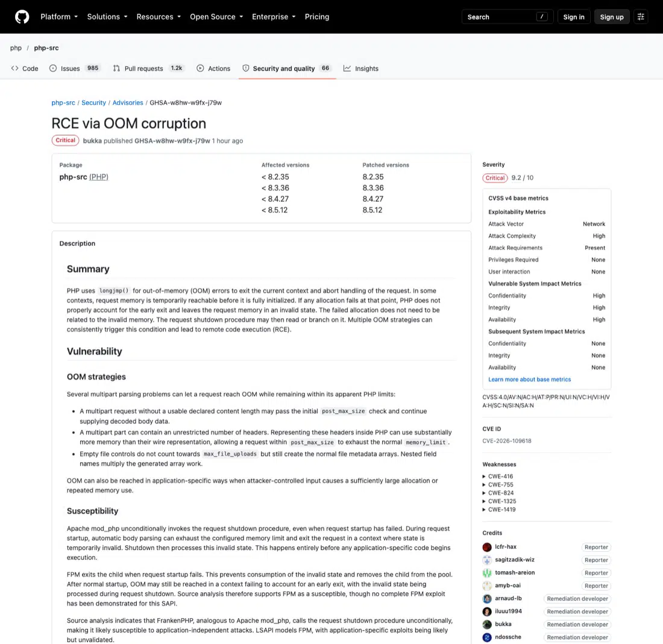663x644 pixels.
Task: Open the Platform dropdown menu
Action: pos(59,17)
